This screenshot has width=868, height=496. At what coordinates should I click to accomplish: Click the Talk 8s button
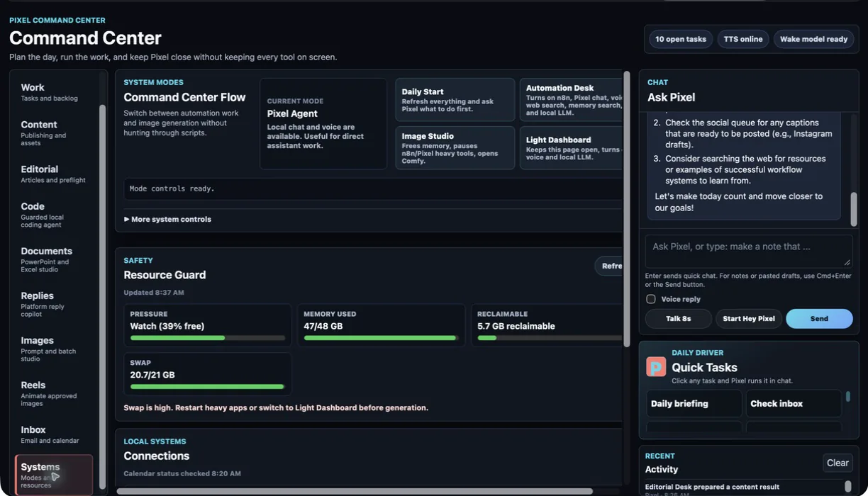[679, 319]
